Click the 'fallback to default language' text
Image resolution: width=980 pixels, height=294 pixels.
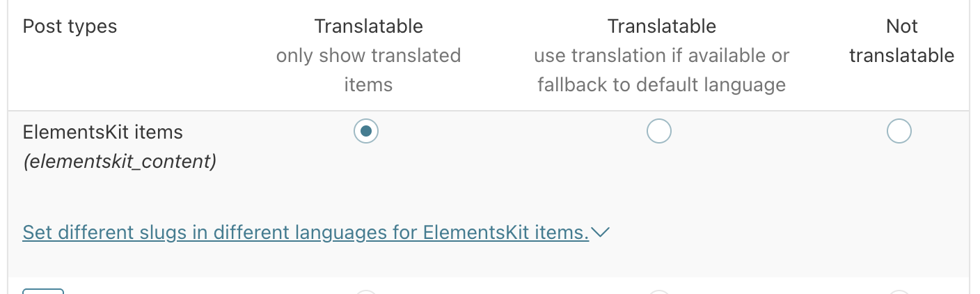(x=661, y=85)
